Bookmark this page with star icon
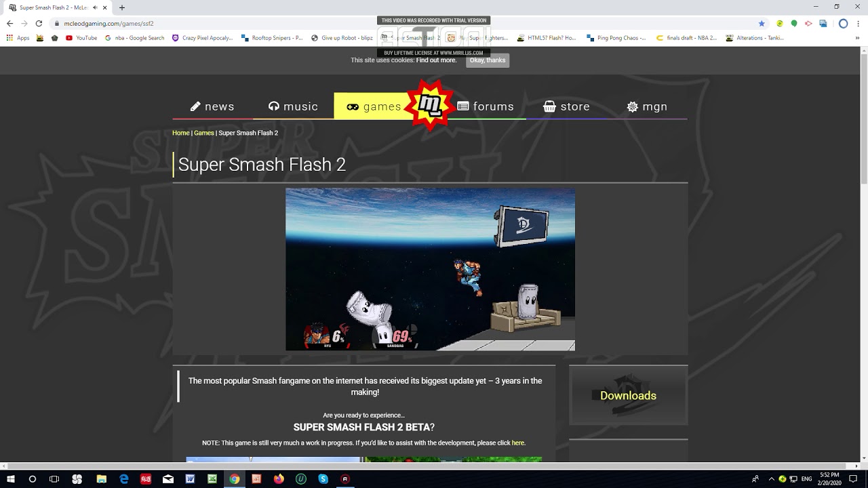This screenshot has height=488, width=868. point(762,23)
